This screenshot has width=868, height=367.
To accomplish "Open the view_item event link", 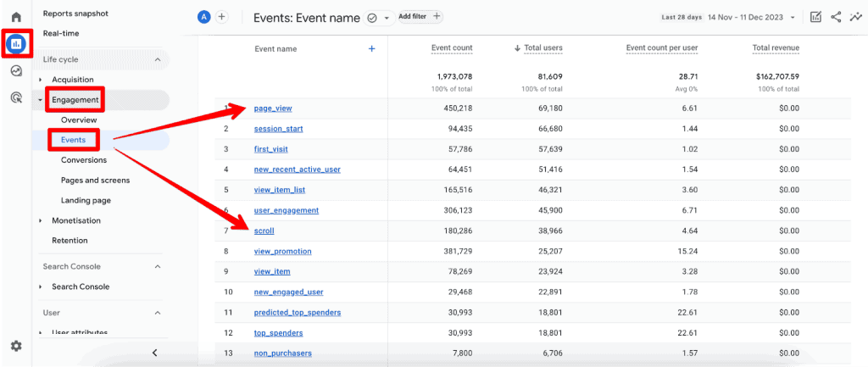I will pyautogui.click(x=272, y=272).
